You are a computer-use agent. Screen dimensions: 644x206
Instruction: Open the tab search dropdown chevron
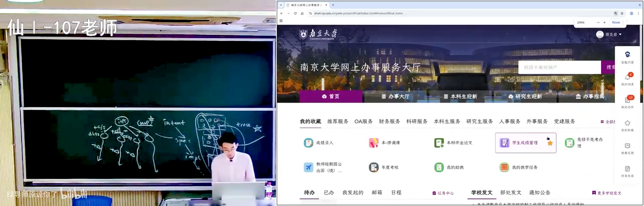(x=281, y=5)
